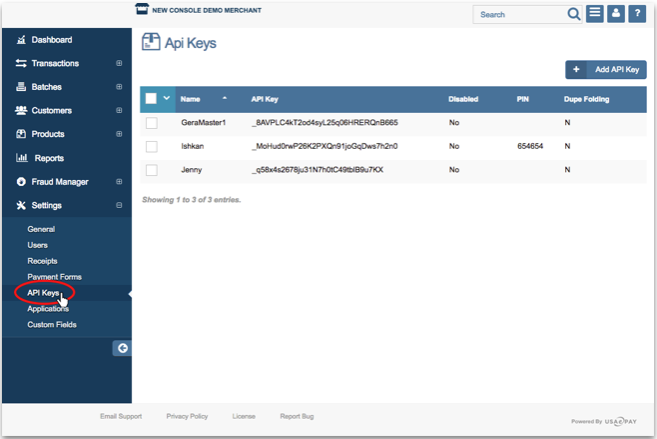
Task: Click the Dashboard chart icon
Action: pos(22,40)
